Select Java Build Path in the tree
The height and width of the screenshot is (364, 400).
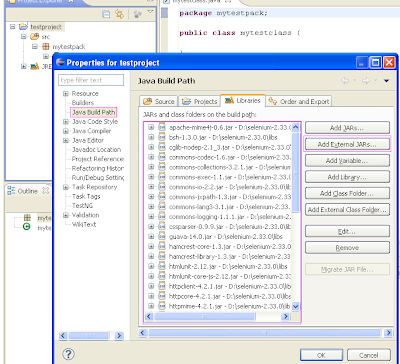(94, 112)
